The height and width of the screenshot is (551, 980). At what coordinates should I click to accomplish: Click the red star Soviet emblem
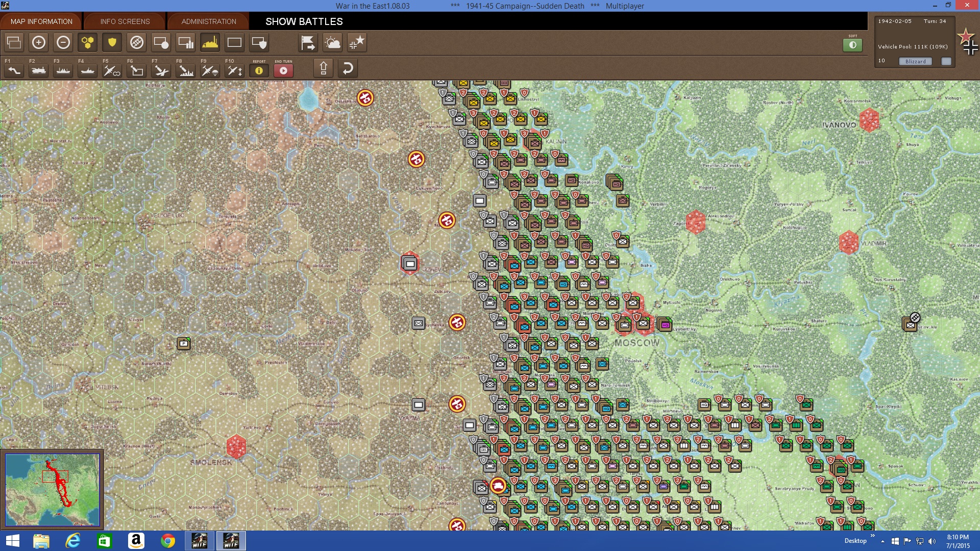[965, 36]
